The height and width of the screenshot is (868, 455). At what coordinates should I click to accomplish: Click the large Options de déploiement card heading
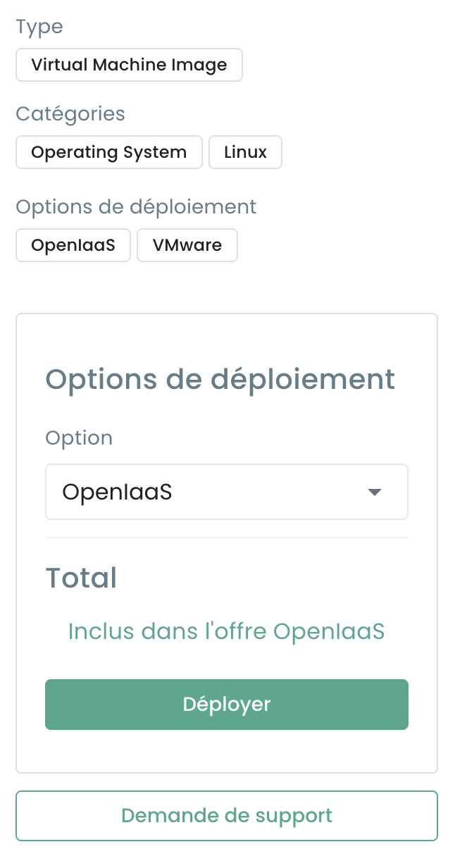[x=220, y=379]
